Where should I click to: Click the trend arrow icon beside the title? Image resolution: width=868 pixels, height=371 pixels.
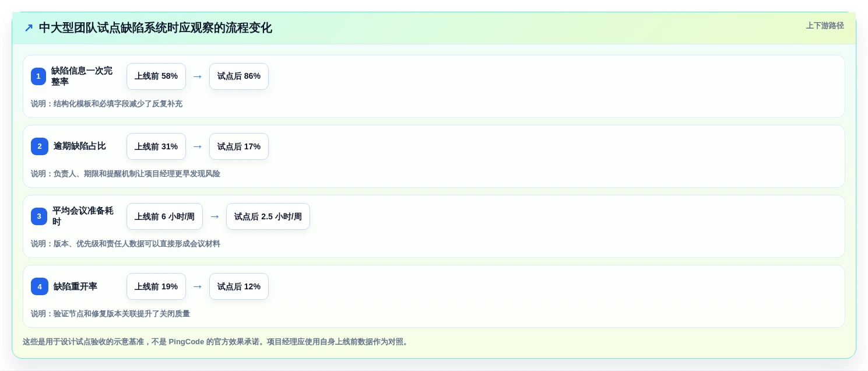tap(29, 27)
